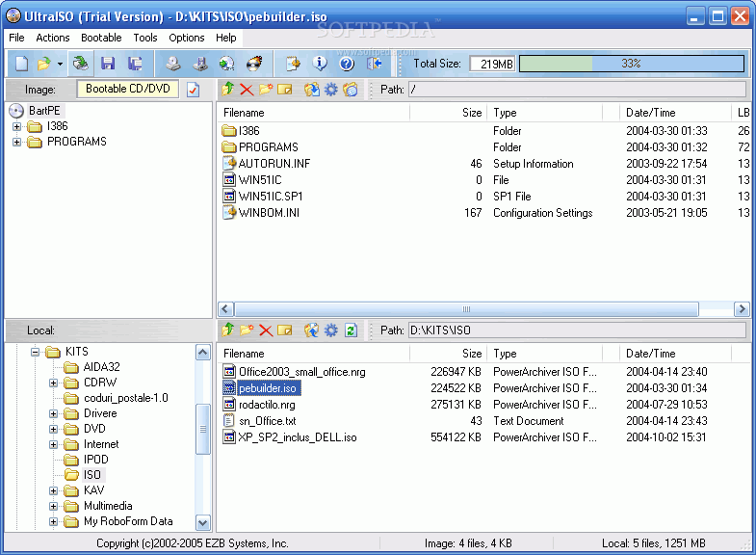This screenshot has height=555, width=756.
Task: Click the Exit door icon
Action: pos(374,64)
